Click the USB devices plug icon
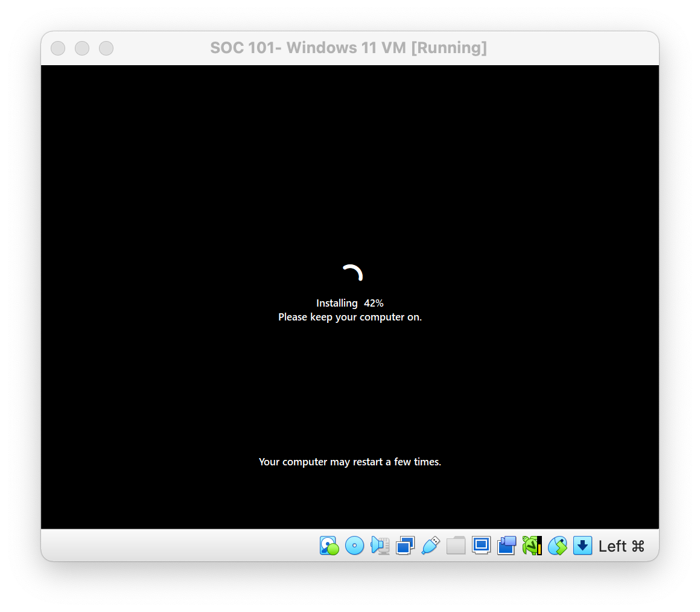Image resolution: width=700 pixels, height=612 pixels. coord(431,546)
